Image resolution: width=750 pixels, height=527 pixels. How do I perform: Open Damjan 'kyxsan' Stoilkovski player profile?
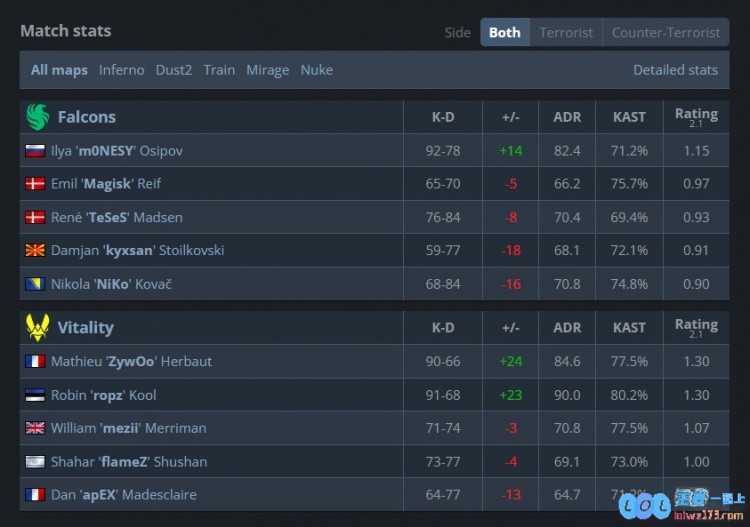click(138, 251)
